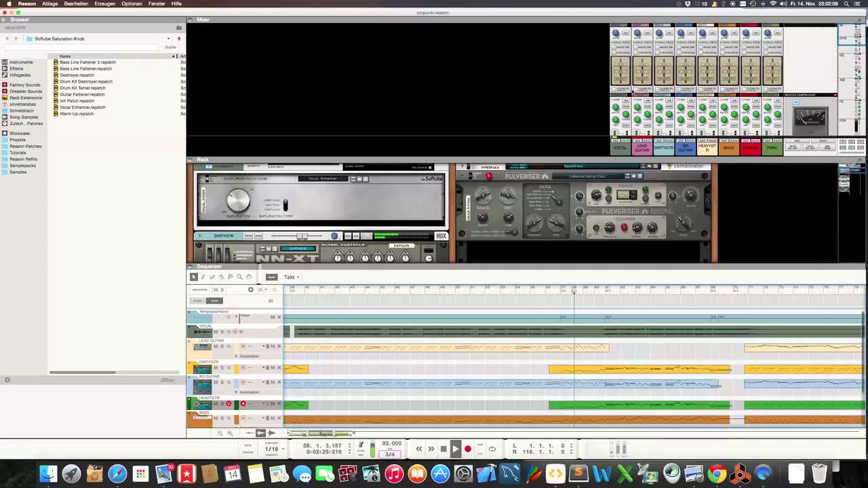This screenshot has width=868, height=488.
Task: Mute the BG GUITAR track
Action: [216, 382]
